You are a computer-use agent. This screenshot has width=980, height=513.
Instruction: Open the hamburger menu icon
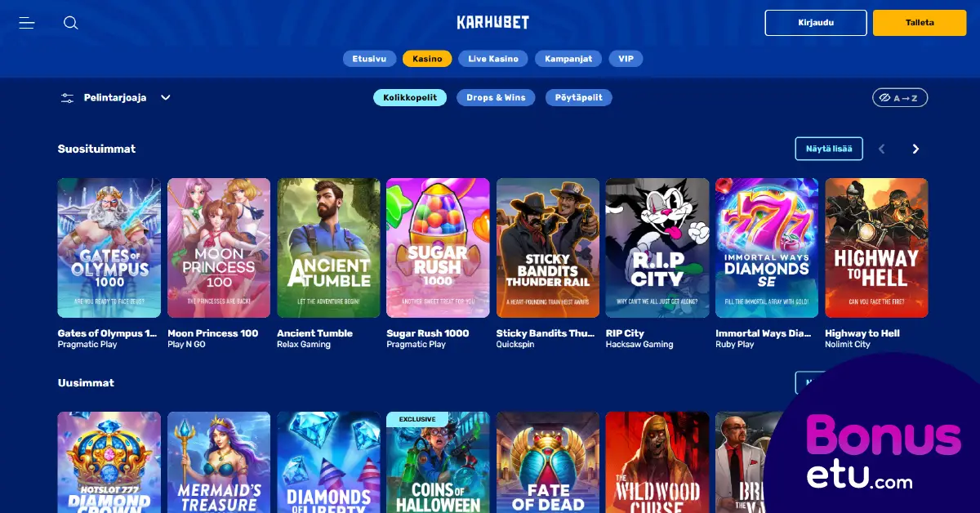tap(27, 23)
